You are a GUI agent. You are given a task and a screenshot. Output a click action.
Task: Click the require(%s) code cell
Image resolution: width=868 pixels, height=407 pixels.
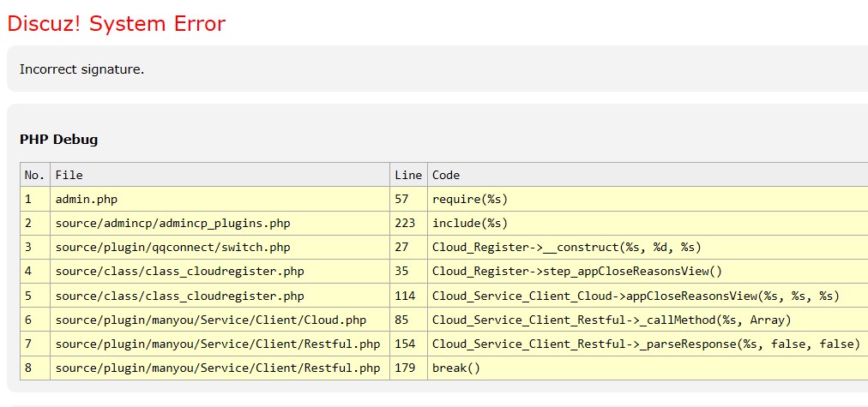tap(470, 199)
